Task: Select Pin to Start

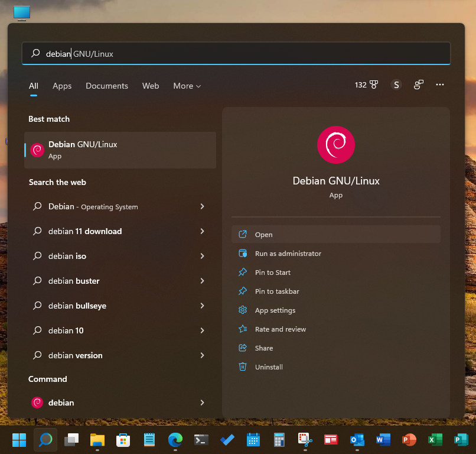Action: click(336, 273)
